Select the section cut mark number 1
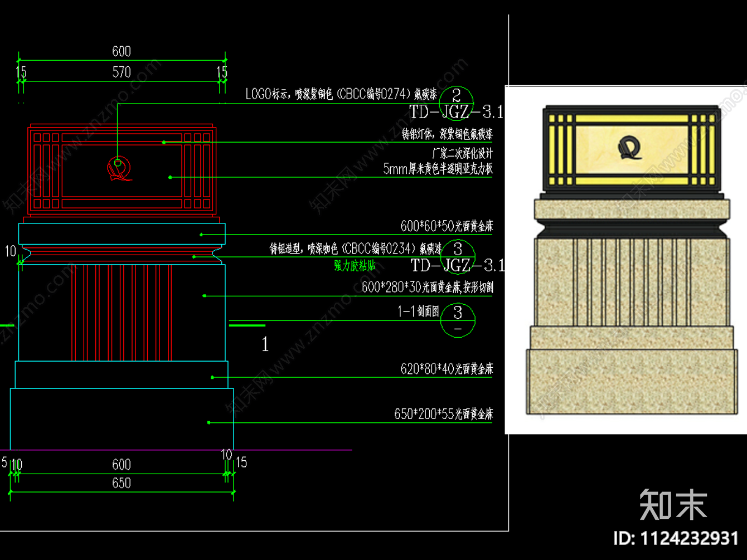Screen dimensions: 747x560 click(x=265, y=344)
